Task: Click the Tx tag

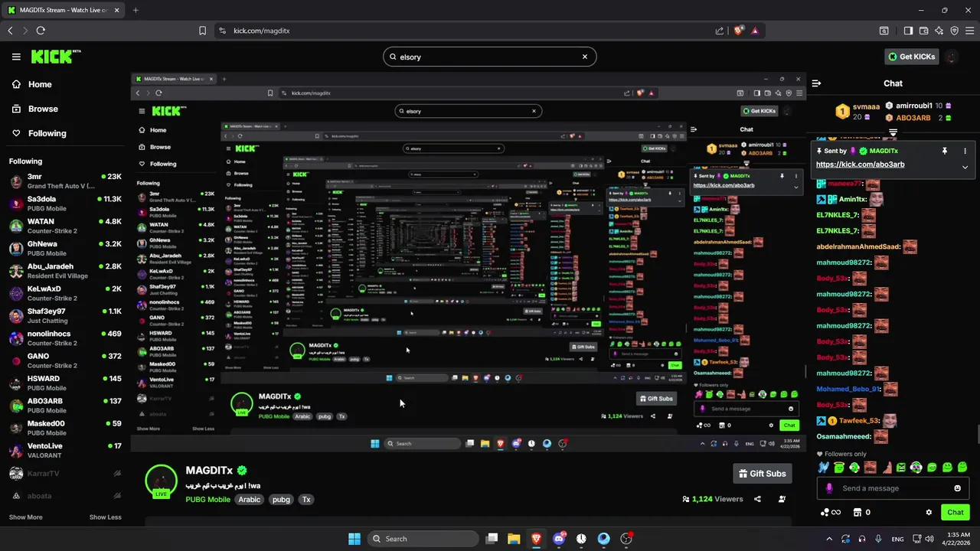Action: [x=306, y=500]
